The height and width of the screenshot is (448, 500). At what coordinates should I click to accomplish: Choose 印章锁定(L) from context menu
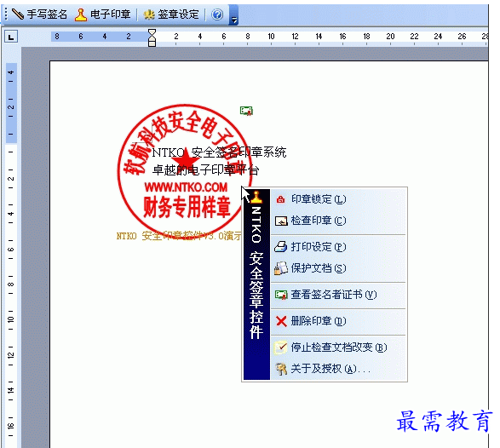click(x=339, y=199)
